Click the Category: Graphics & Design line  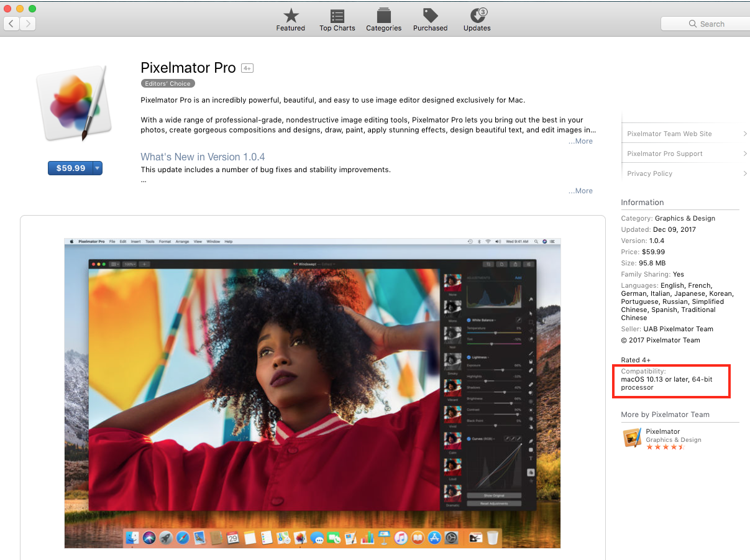pos(668,218)
